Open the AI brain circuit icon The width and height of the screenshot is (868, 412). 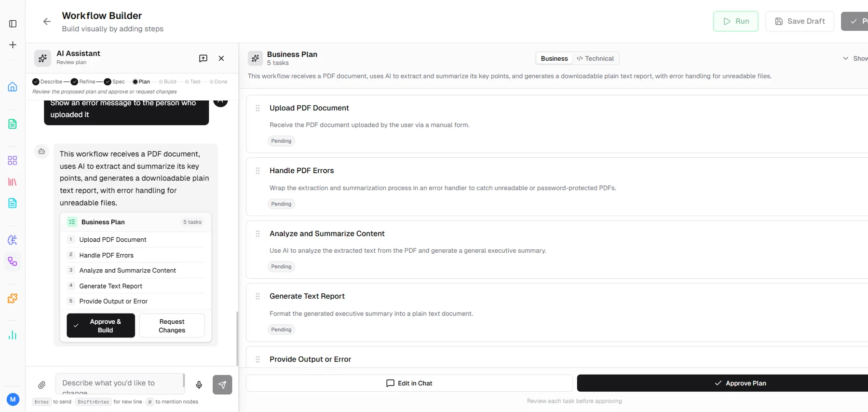tap(13, 240)
